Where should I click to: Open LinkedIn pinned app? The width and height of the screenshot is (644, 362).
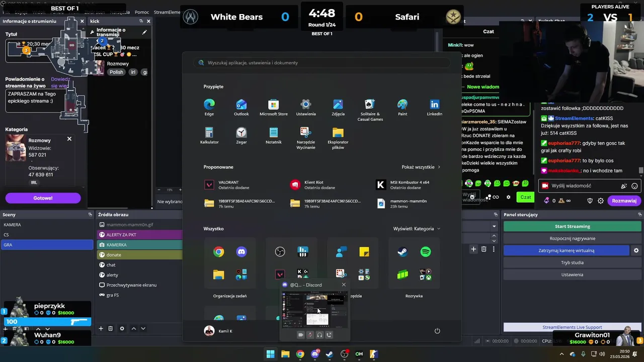click(435, 108)
